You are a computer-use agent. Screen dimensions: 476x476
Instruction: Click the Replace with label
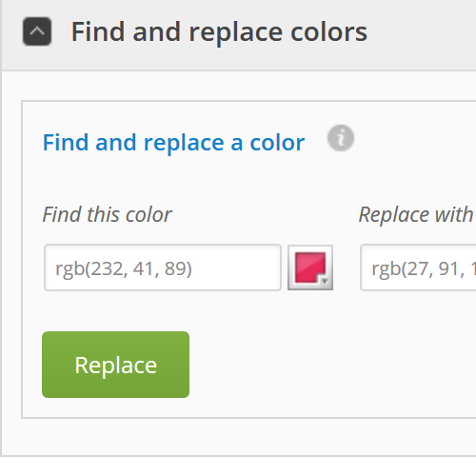tap(416, 215)
